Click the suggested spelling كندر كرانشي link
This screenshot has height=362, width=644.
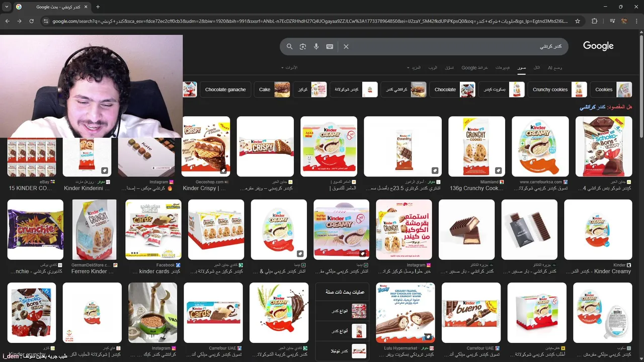click(593, 108)
